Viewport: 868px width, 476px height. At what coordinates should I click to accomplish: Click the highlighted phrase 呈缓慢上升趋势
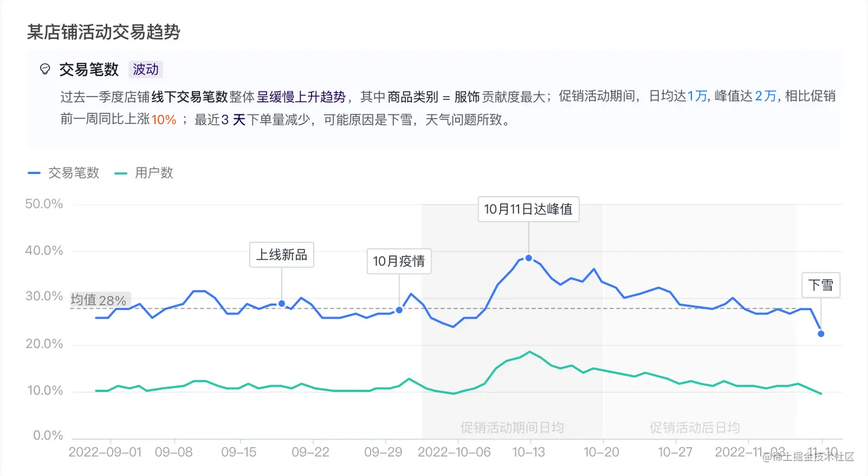point(301,97)
